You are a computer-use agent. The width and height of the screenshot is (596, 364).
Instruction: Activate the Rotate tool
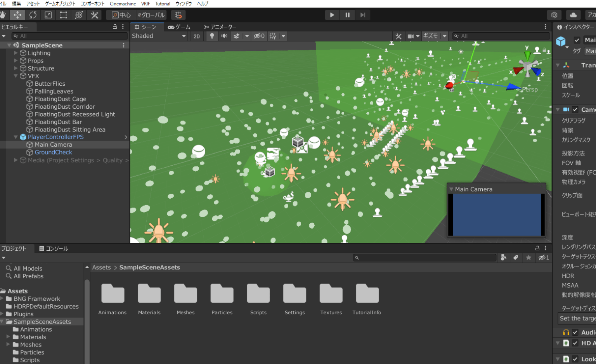[x=33, y=15]
